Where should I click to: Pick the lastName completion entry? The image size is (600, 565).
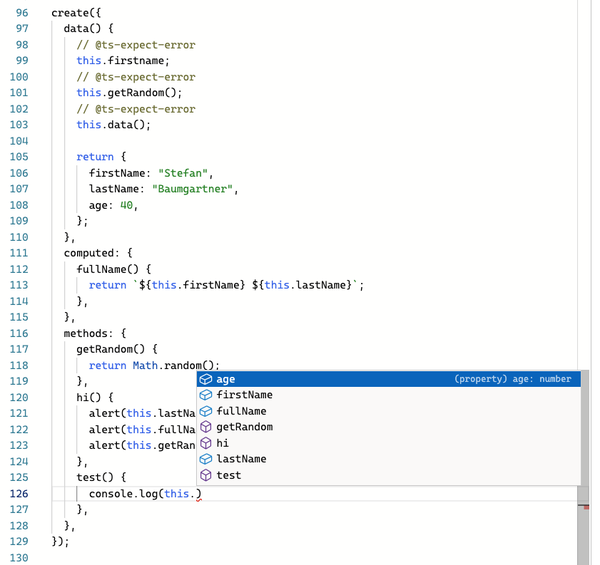pos(241,459)
